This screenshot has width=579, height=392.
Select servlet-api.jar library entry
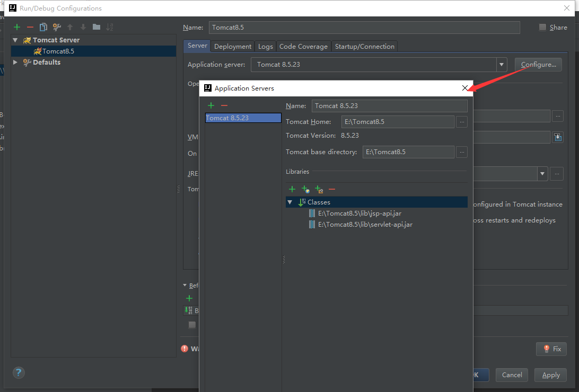(x=365, y=224)
